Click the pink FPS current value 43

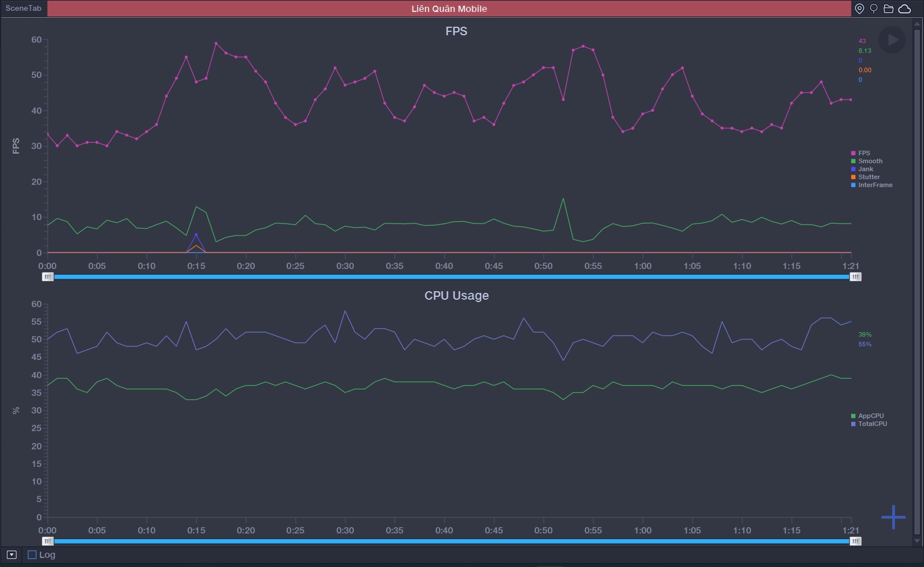(862, 41)
